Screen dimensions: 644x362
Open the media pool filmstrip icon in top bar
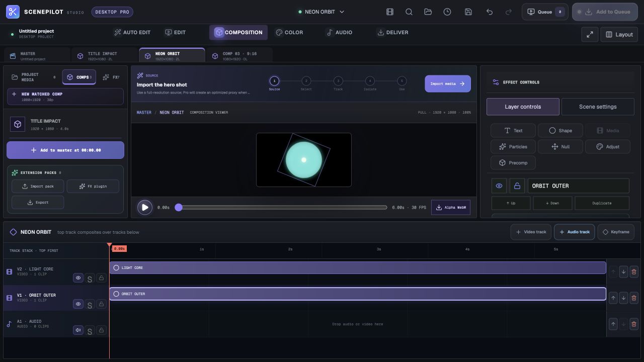(389, 12)
